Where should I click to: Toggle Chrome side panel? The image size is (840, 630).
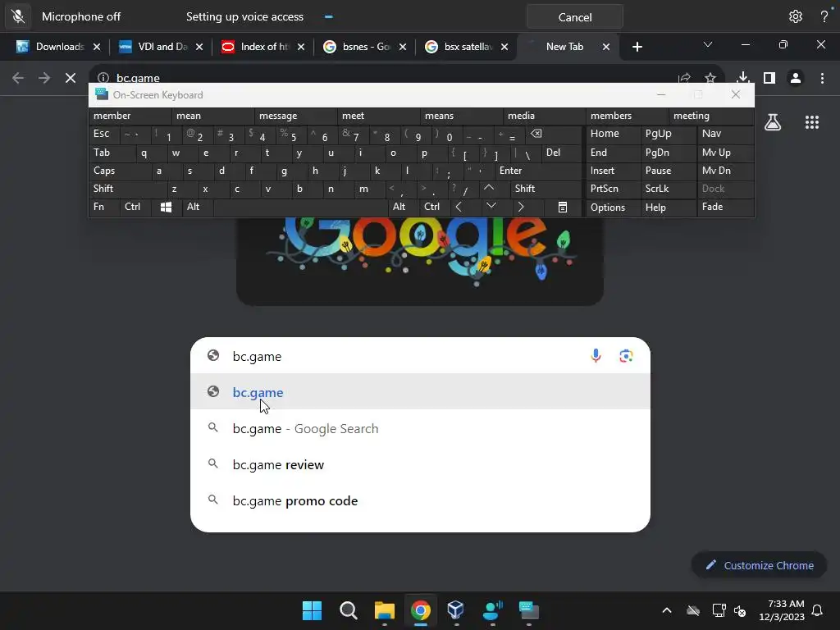click(769, 78)
